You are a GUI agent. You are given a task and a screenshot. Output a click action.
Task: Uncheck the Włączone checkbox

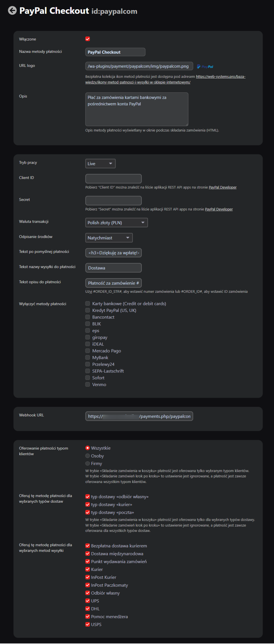(88, 39)
